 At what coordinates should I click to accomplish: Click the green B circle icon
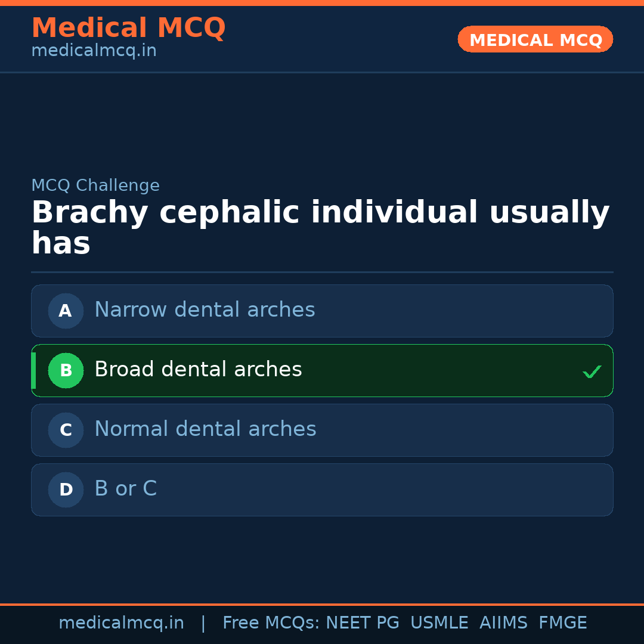coord(66,370)
